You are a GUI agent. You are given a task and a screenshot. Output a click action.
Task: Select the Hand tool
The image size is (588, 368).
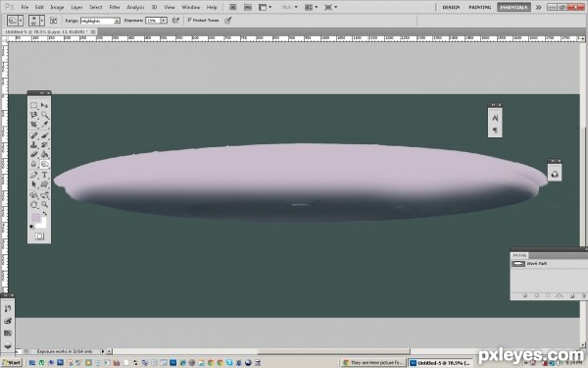click(x=33, y=204)
